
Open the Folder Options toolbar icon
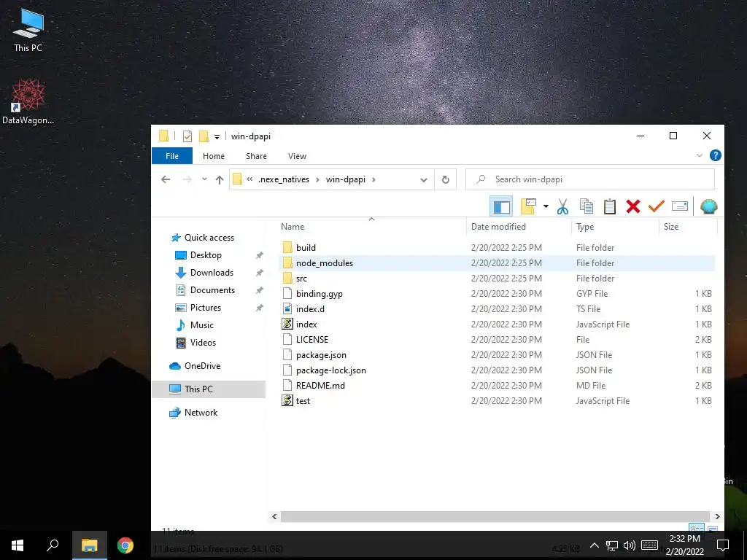pyautogui.click(x=528, y=206)
